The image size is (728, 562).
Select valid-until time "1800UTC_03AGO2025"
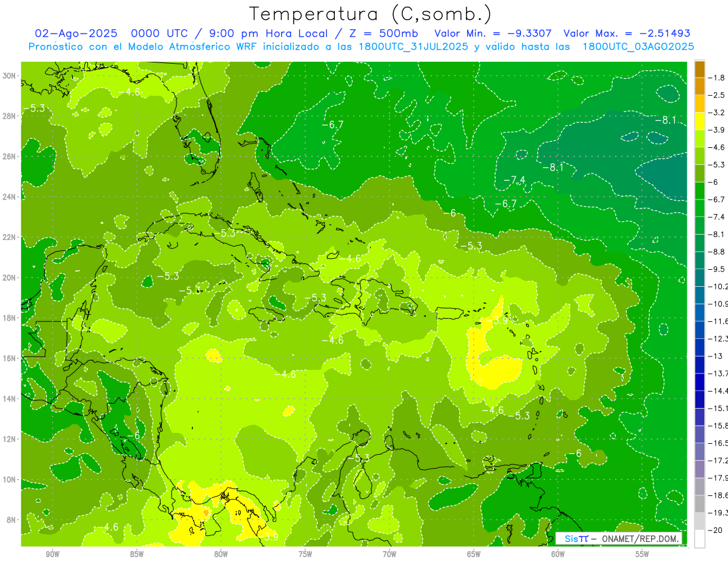[x=638, y=47]
